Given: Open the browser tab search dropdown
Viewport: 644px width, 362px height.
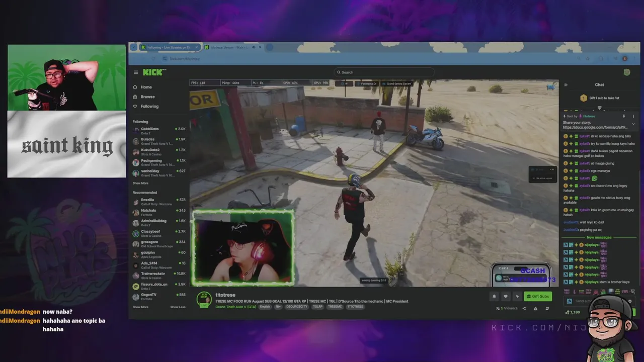Looking at the screenshot, I should pos(133,47).
